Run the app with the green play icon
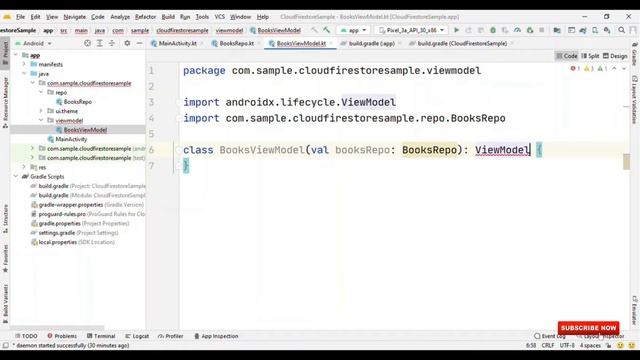This screenshot has height=360, width=640. tap(456, 30)
